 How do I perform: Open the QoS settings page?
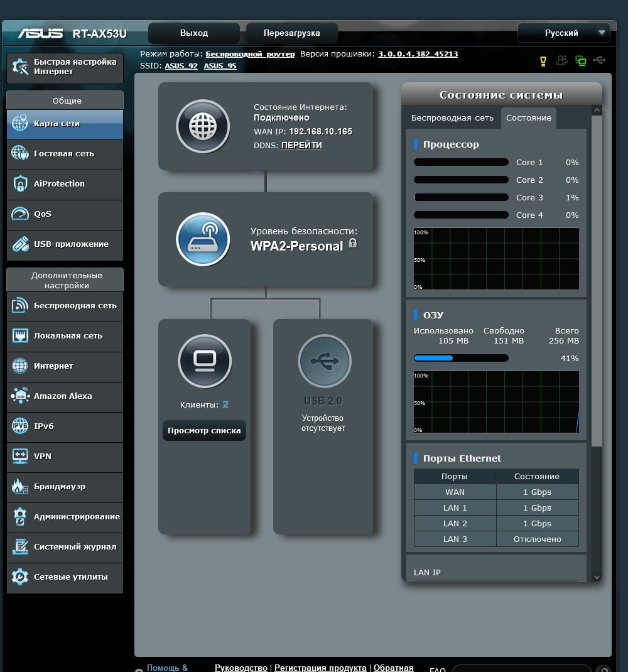point(65,214)
